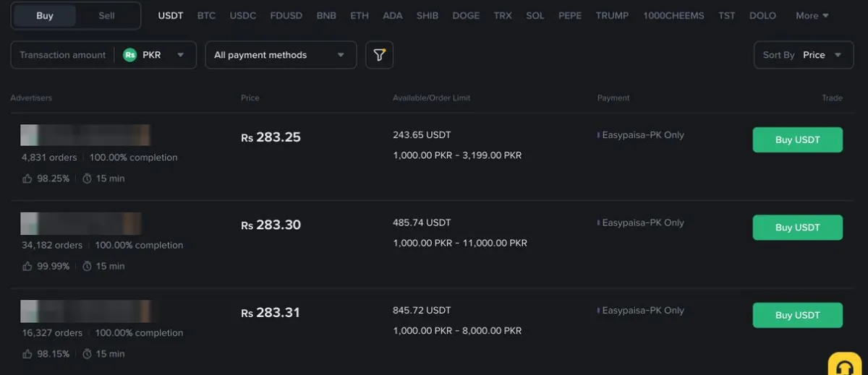Open the Sort By Price dropdown
868x375 pixels.
803,55
